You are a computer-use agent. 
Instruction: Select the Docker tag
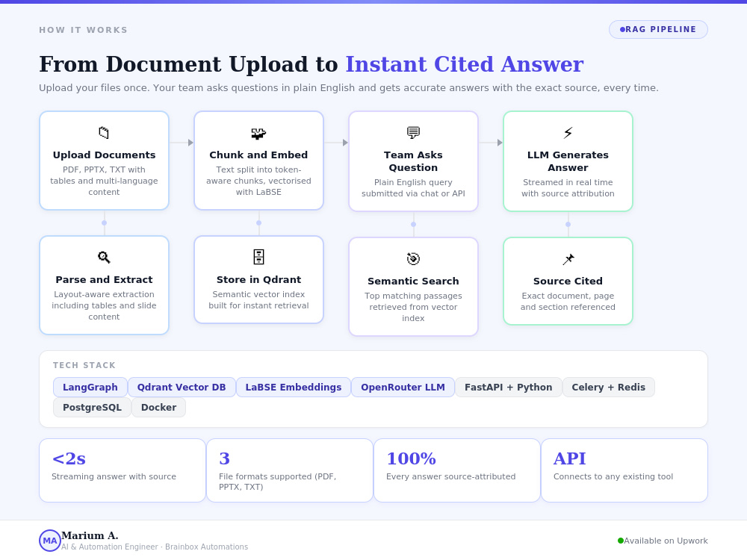(158, 407)
